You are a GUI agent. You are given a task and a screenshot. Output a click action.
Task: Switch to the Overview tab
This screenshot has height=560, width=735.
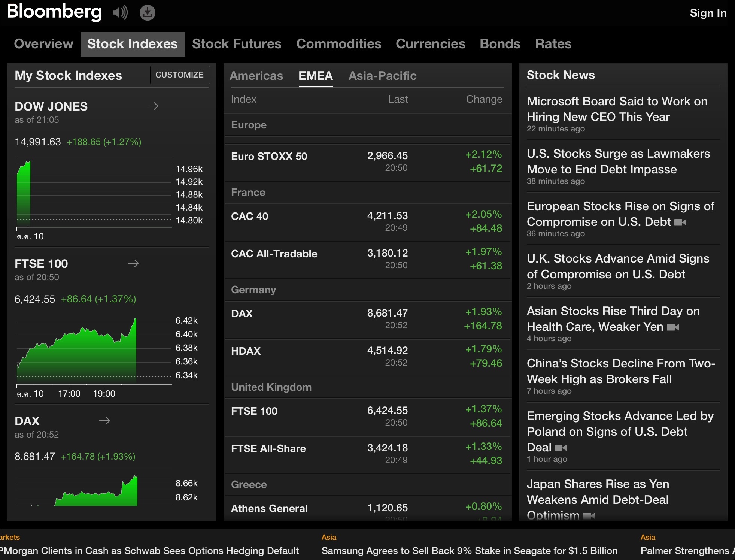tap(43, 44)
